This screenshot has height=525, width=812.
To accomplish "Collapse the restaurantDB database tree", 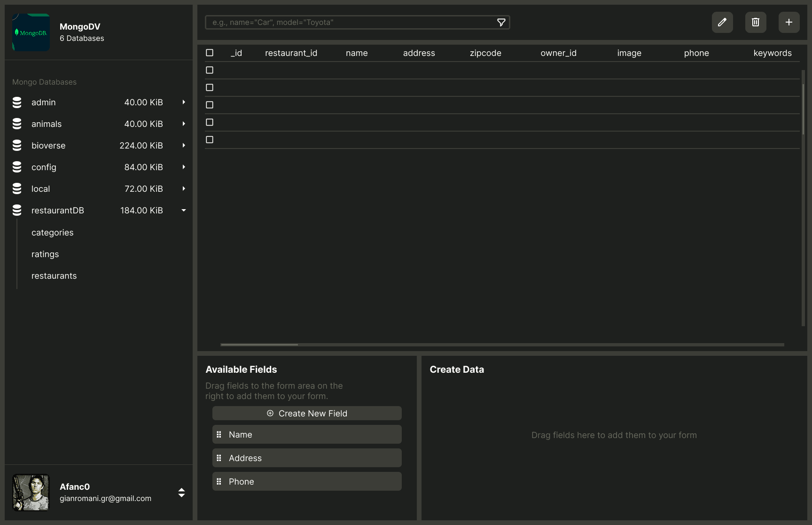I will pyautogui.click(x=184, y=211).
